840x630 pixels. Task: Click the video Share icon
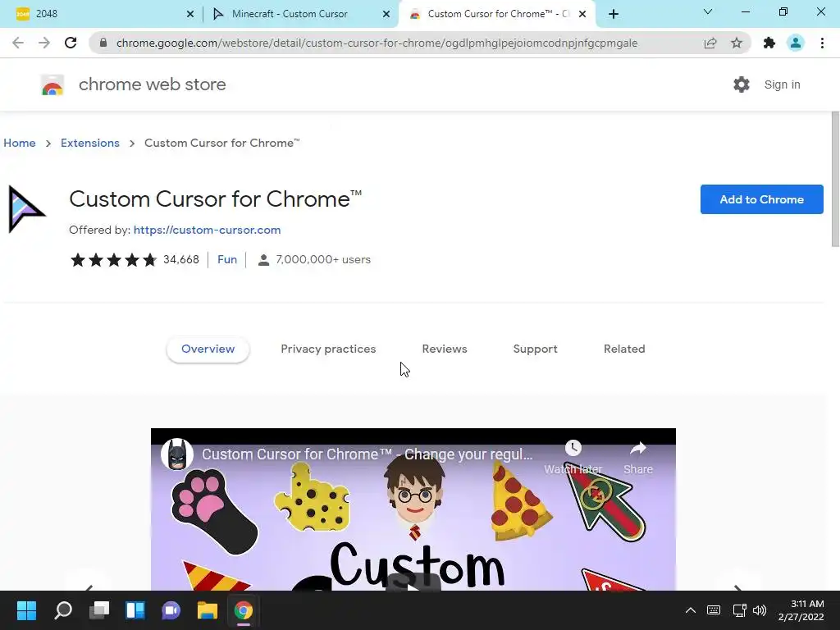(638, 449)
